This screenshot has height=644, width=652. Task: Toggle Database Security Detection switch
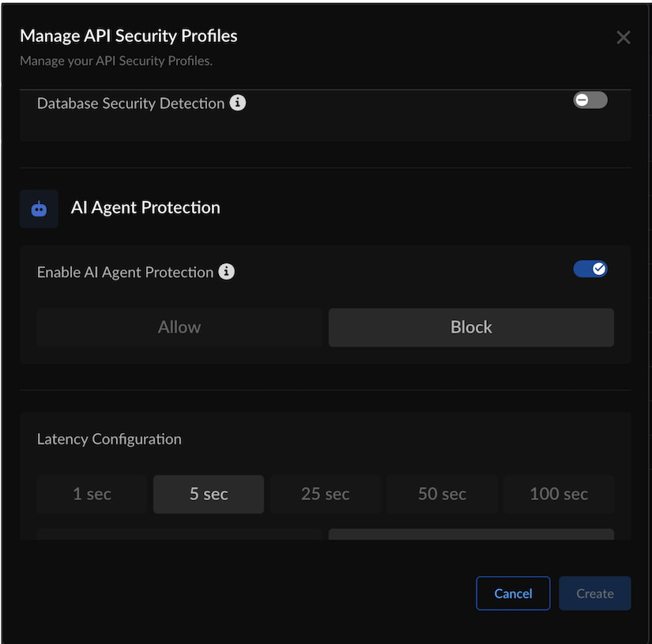[590, 100]
